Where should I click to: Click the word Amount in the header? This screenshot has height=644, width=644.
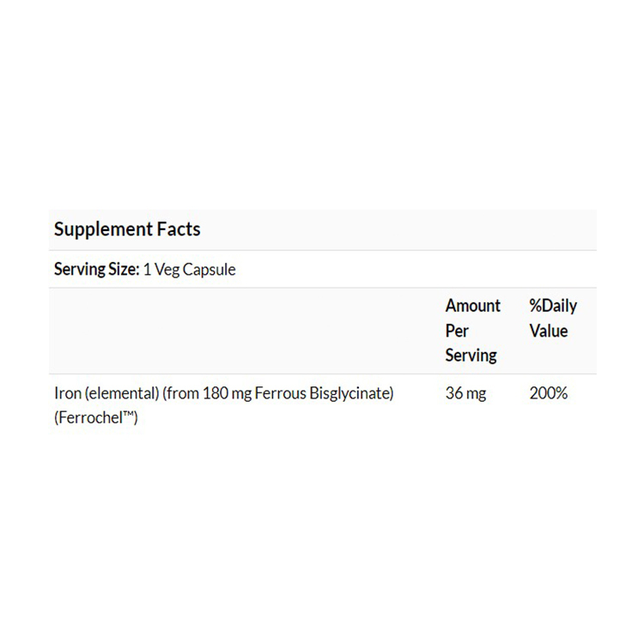[x=472, y=307]
